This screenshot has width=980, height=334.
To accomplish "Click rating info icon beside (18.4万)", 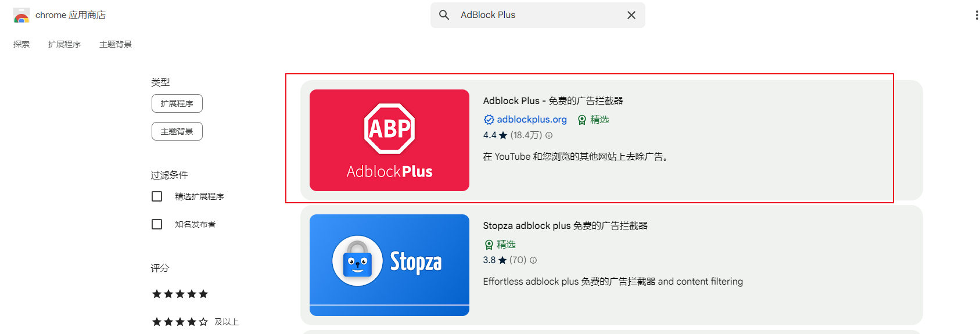I will (549, 135).
